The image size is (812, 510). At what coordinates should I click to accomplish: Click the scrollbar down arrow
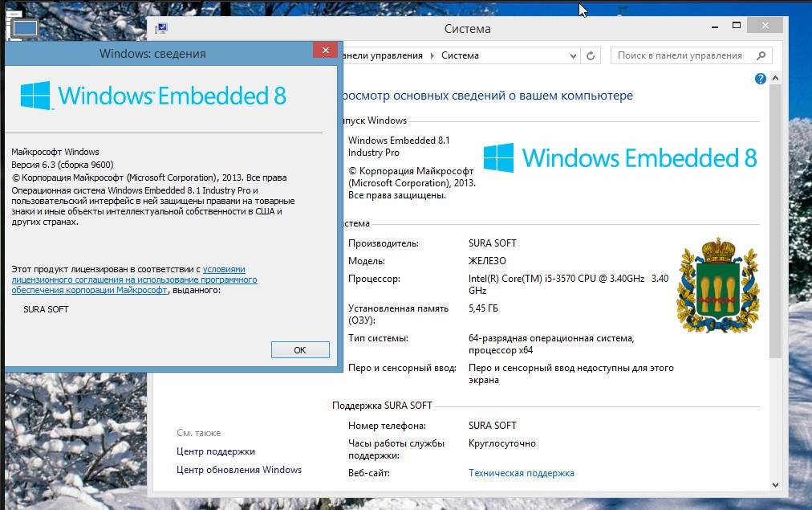775,485
